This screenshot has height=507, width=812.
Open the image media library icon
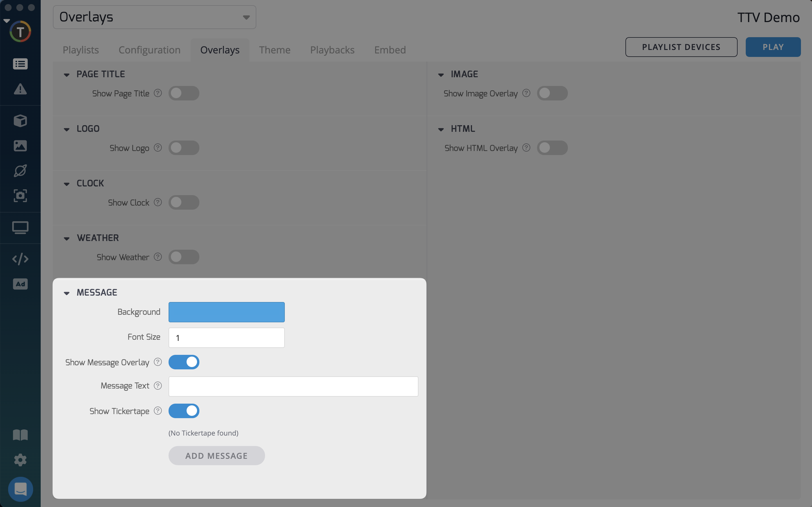pyautogui.click(x=20, y=145)
